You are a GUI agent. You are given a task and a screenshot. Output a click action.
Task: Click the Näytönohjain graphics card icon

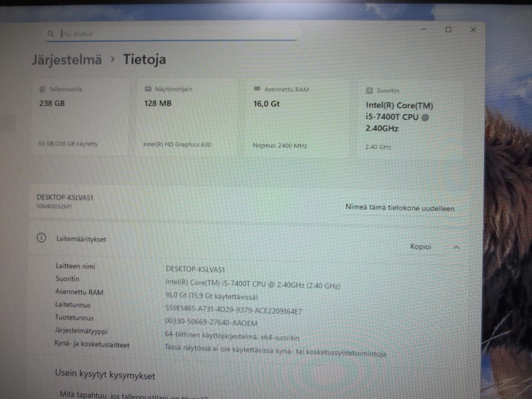[148, 89]
